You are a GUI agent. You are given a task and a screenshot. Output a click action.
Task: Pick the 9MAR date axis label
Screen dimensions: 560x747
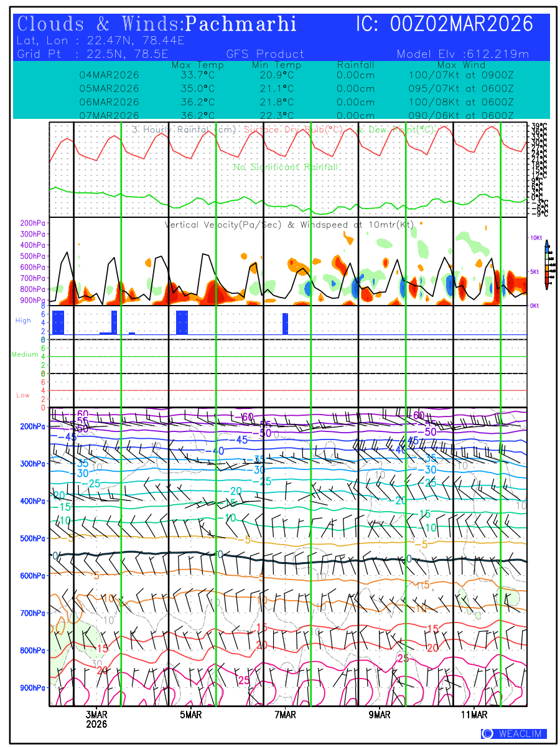380,715
